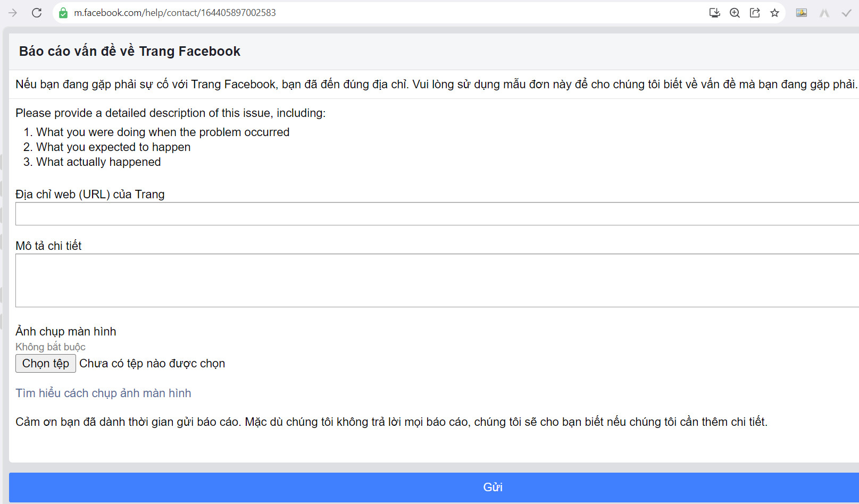This screenshot has width=859, height=504.
Task: Reload the page with the refresh icon
Action: [x=37, y=13]
